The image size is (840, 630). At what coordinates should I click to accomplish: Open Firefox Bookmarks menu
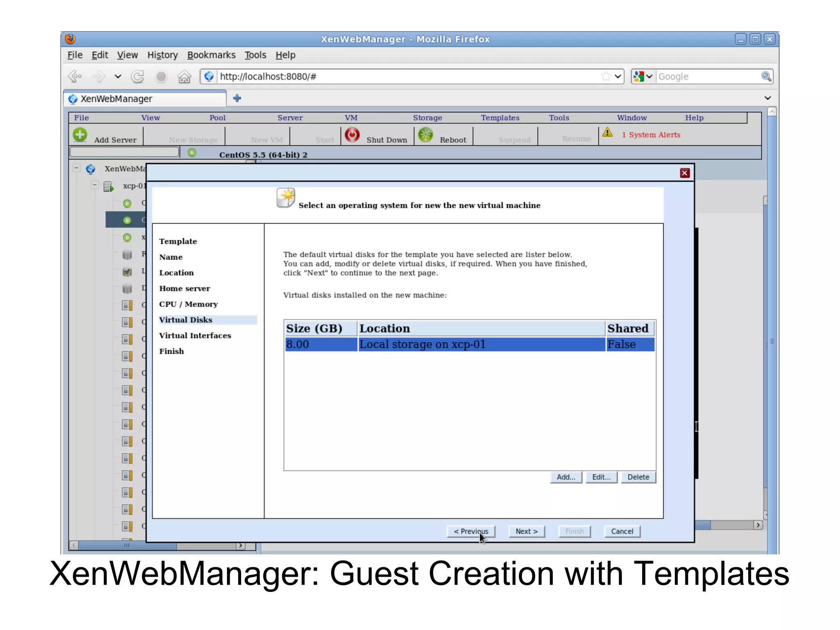[211, 55]
